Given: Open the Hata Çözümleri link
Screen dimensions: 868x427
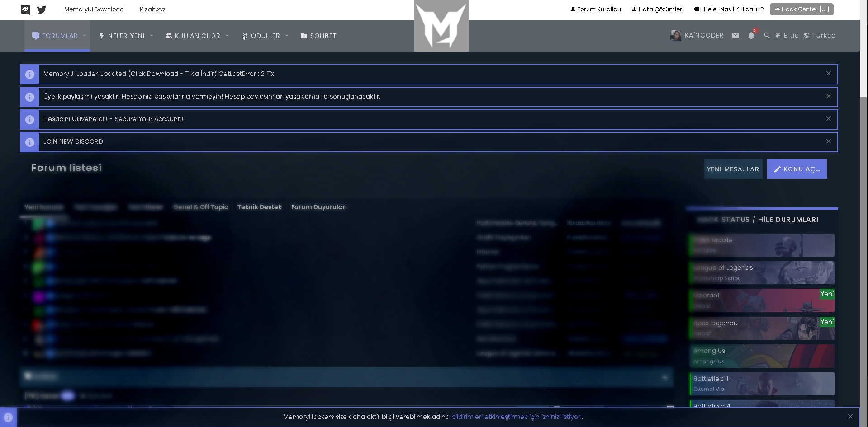Looking at the screenshot, I should [658, 9].
